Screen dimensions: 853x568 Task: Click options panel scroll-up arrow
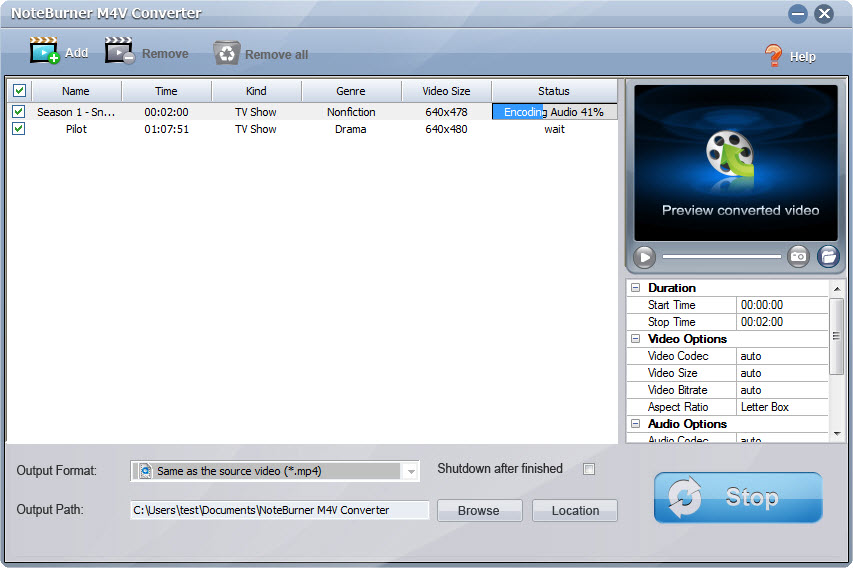click(x=837, y=288)
